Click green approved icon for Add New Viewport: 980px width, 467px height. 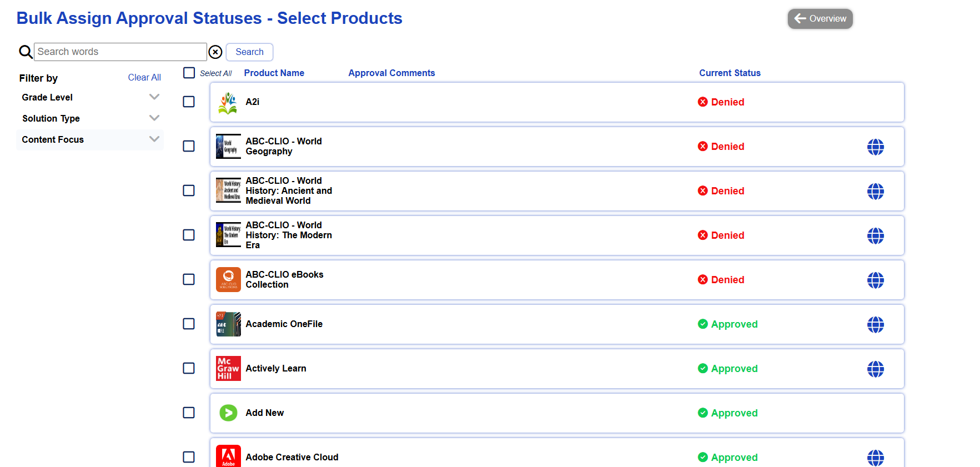(703, 413)
